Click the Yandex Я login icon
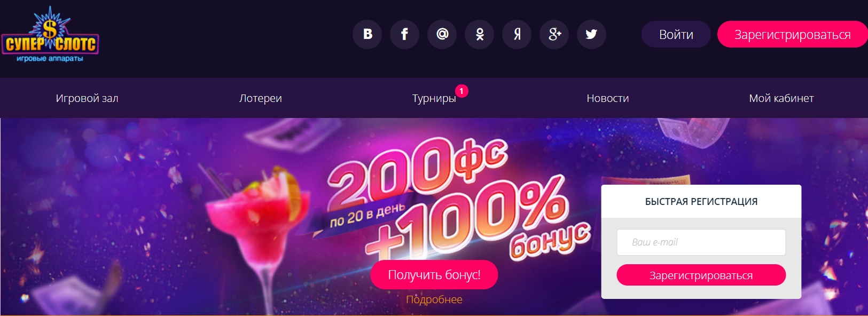The height and width of the screenshot is (316, 868). [517, 34]
